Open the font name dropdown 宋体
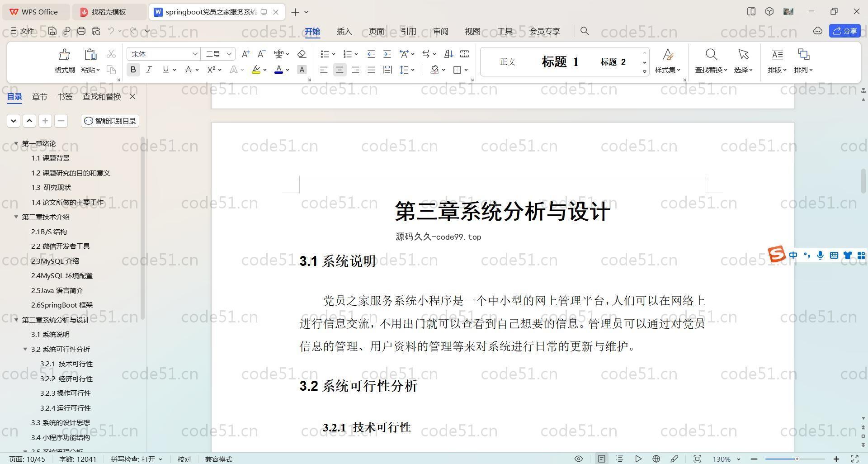Viewport: 868px width, 464px height. tap(195, 54)
